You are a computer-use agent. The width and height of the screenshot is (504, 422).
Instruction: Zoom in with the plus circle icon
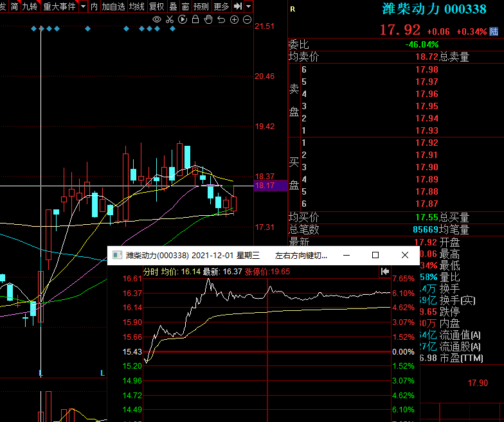point(234,19)
